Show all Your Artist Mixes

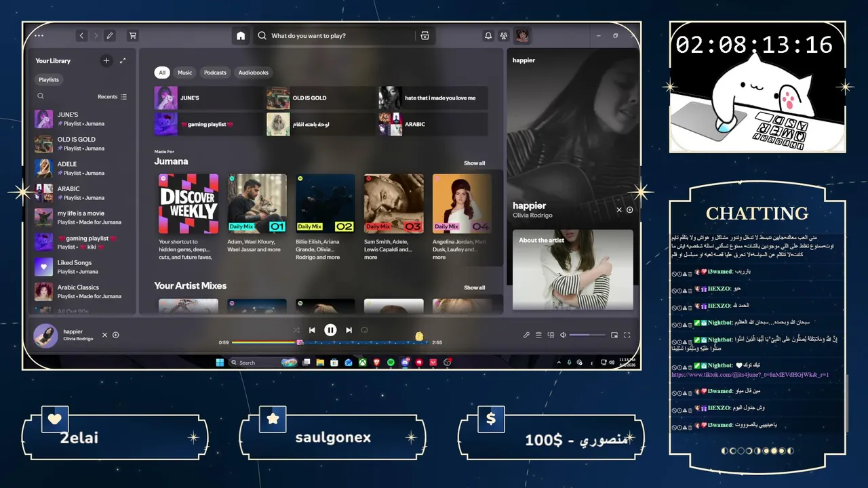click(475, 287)
